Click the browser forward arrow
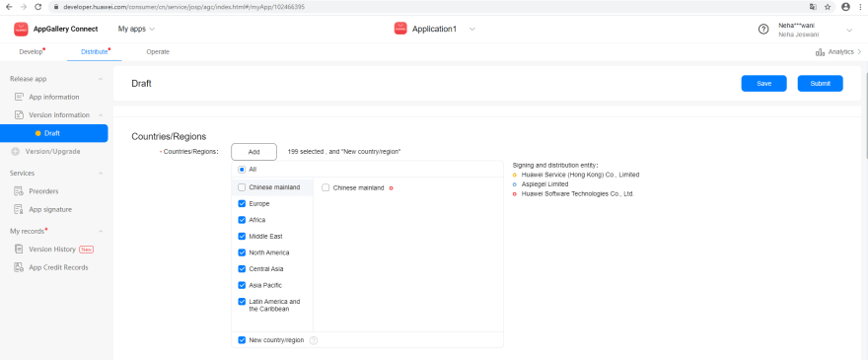 point(24,7)
